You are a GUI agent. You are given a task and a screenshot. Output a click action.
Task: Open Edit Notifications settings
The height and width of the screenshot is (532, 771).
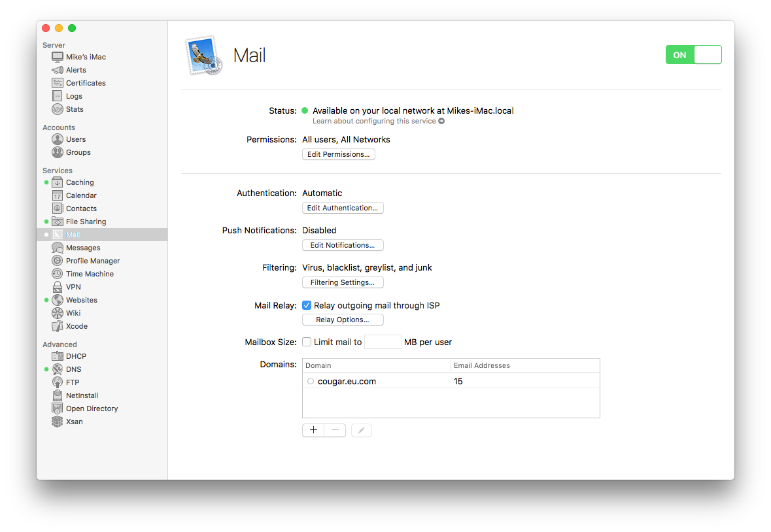tap(343, 245)
